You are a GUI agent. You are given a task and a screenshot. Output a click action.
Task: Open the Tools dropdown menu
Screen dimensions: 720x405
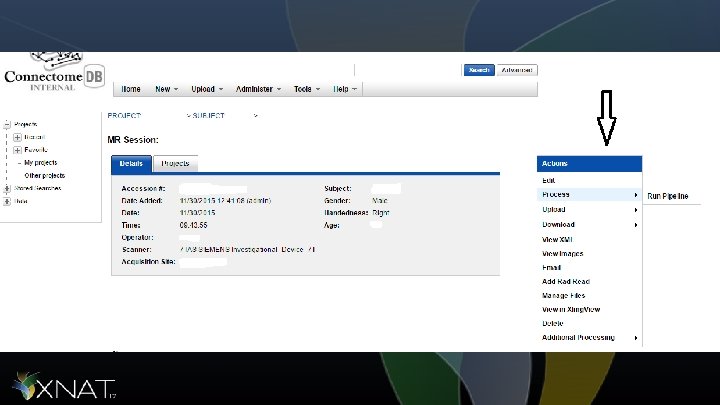(x=307, y=89)
